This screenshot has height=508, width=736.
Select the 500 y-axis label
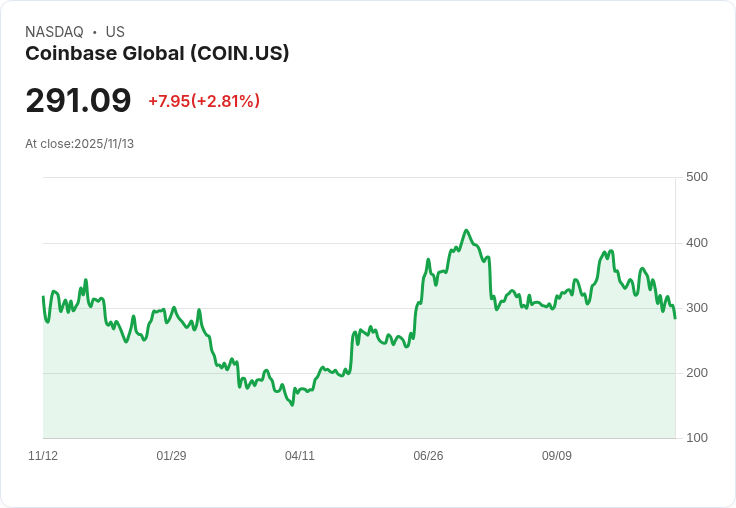[697, 177]
